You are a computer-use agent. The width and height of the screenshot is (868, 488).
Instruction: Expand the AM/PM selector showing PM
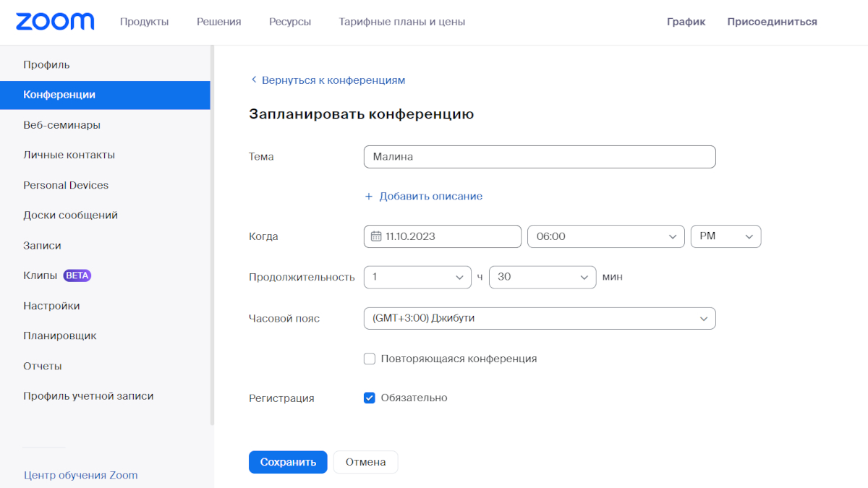[x=726, y=236]
